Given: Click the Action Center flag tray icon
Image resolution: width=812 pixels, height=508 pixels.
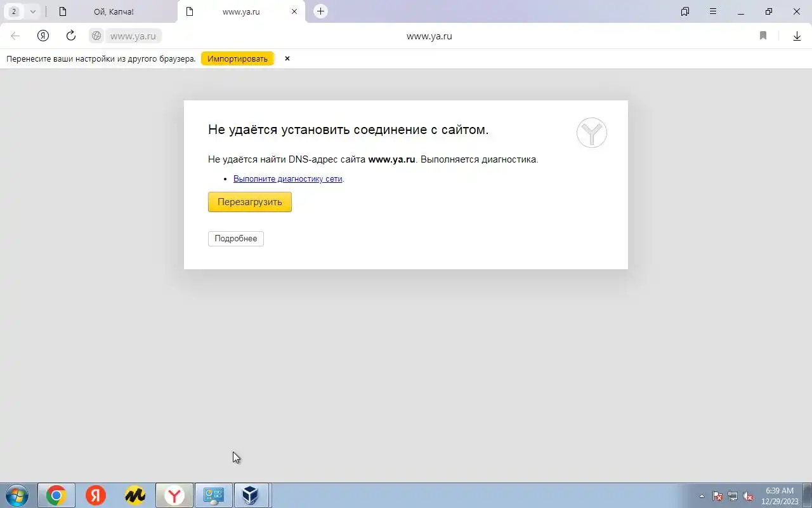Looking at the screenshot, I should point(717,496).
